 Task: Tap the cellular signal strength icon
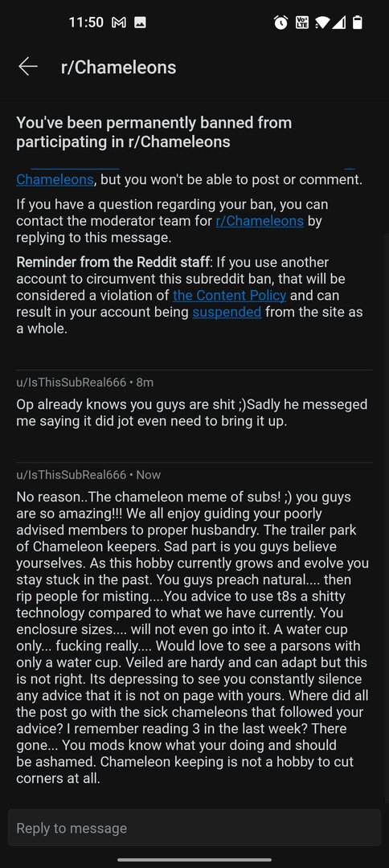(x=339, y=23)
